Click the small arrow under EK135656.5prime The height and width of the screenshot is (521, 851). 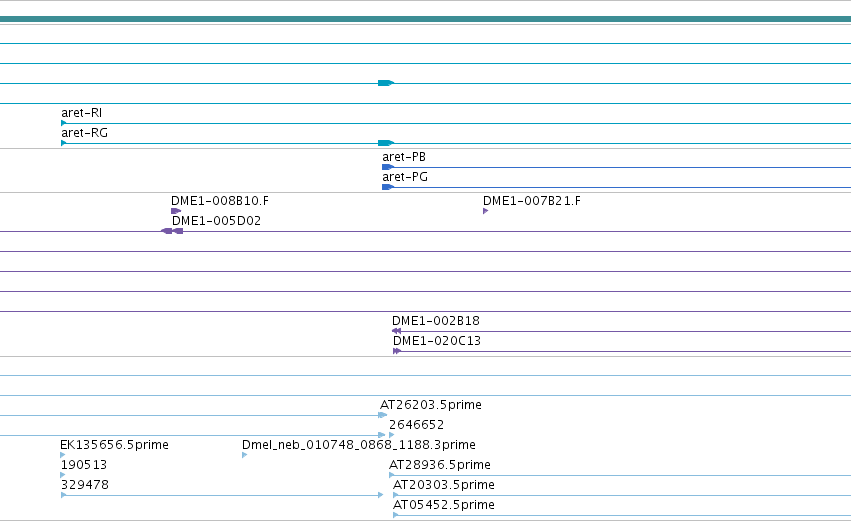63,455
